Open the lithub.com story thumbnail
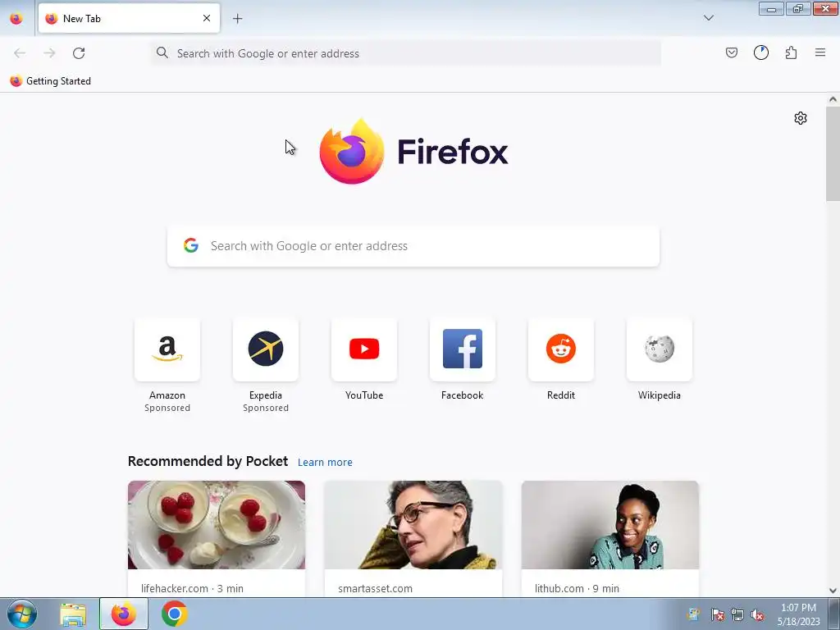 coord(610,525)
